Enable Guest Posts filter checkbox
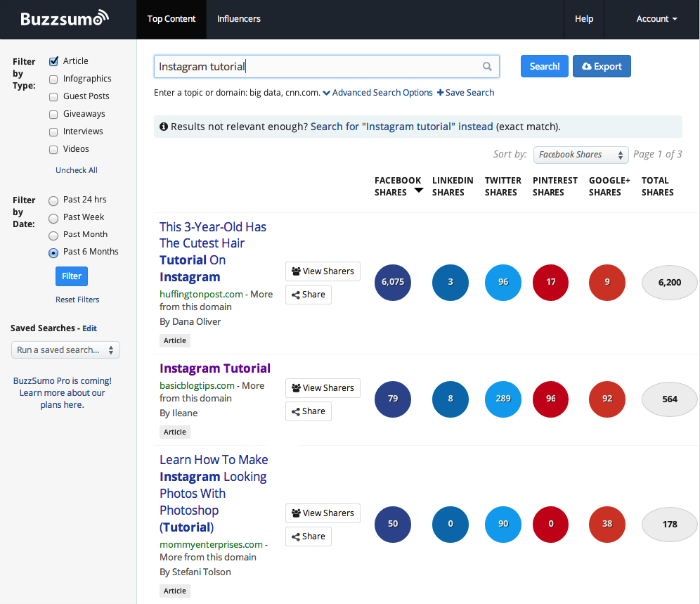The height and width of the screenshot is (604, 700). tap(54, 97)
